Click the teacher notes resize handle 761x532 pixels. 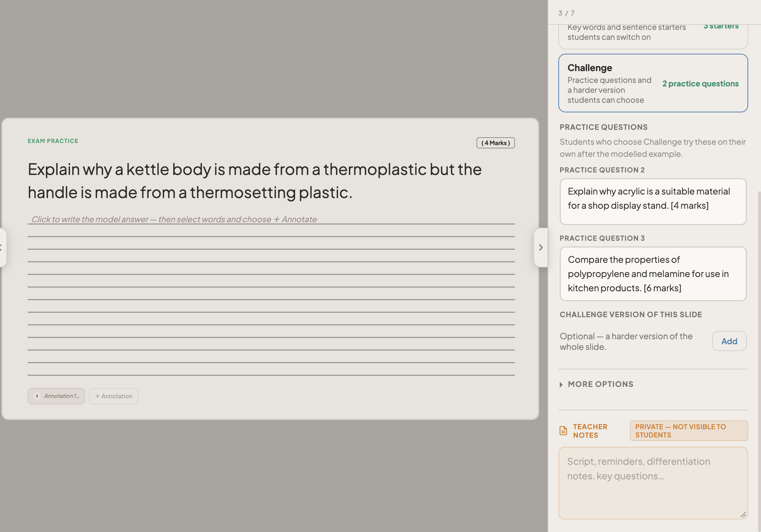point(743,515)
